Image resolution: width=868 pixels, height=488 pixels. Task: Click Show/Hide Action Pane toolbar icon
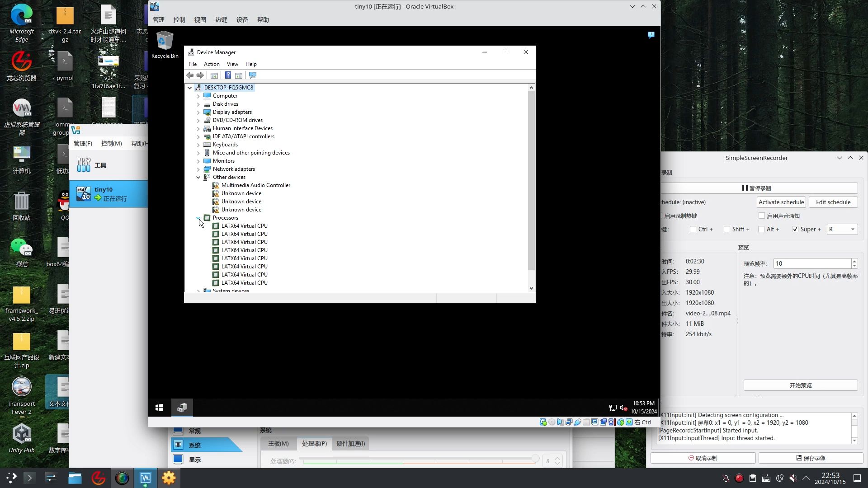239,75
